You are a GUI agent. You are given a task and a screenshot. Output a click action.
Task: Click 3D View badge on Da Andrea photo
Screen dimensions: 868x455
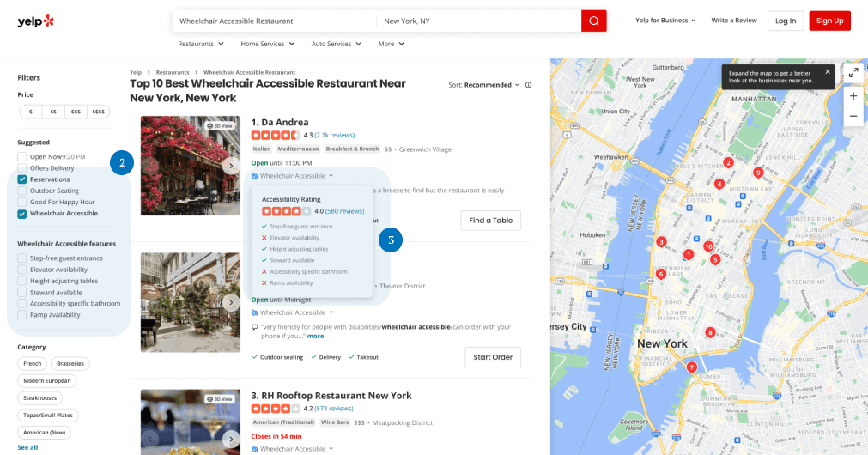point(220,125)
